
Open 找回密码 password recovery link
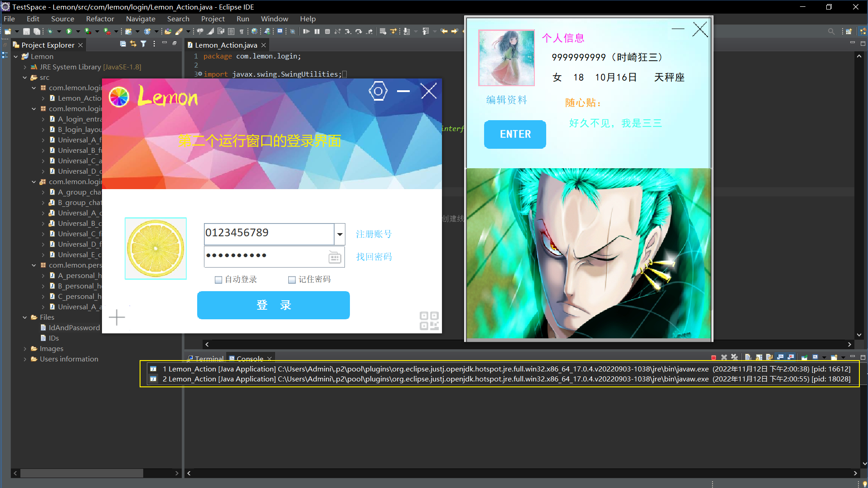point(373,256)
